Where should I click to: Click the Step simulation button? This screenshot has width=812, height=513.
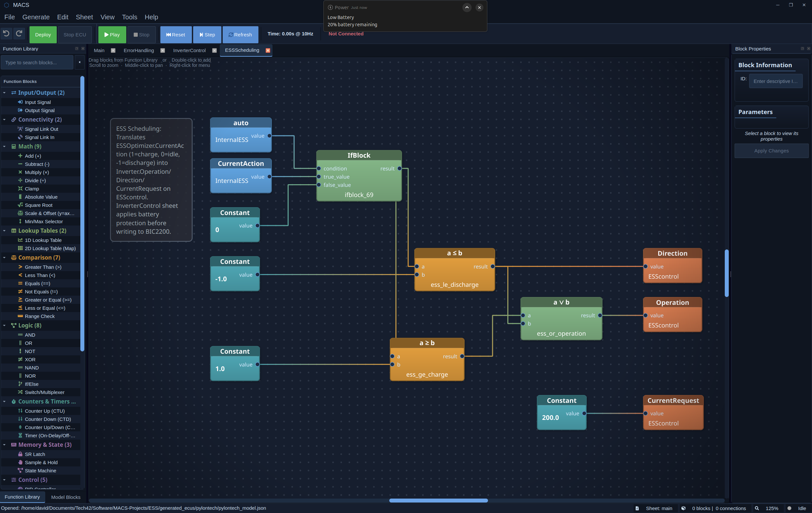207,34
